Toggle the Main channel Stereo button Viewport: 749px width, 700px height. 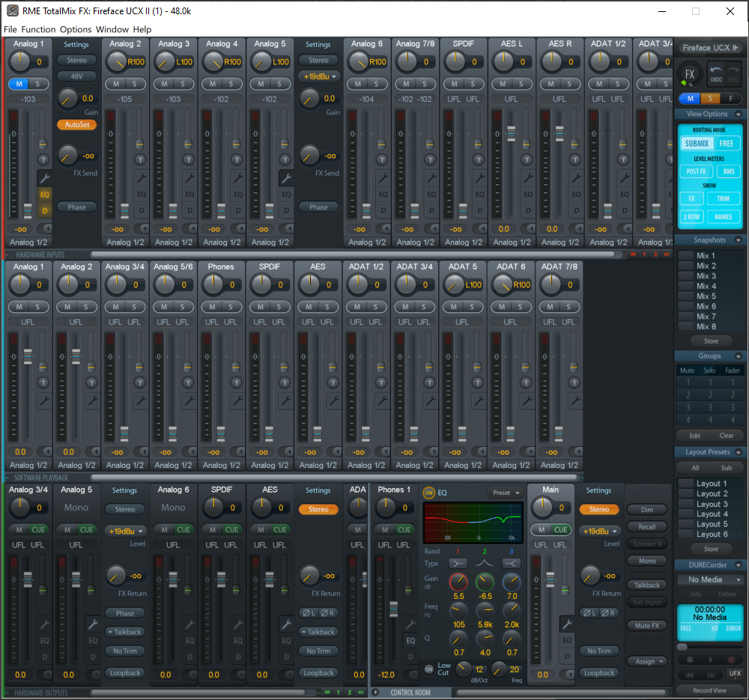599,510
